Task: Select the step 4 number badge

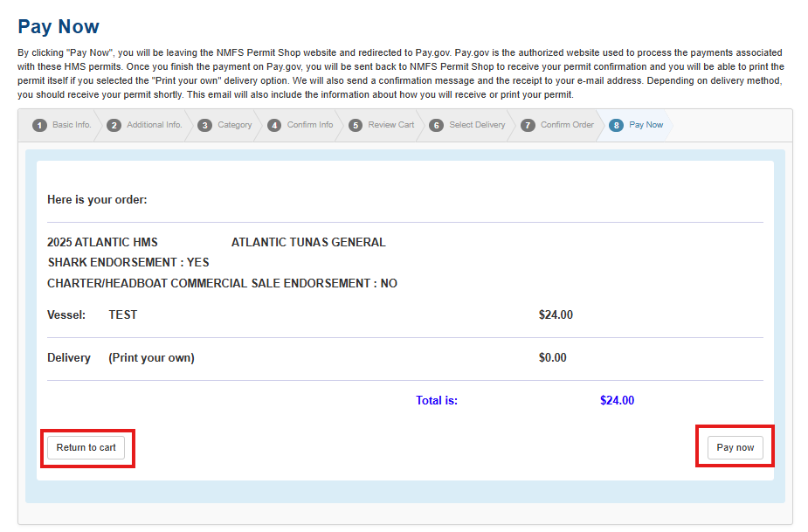Action: pyautogui.click(x=274, y=125)
